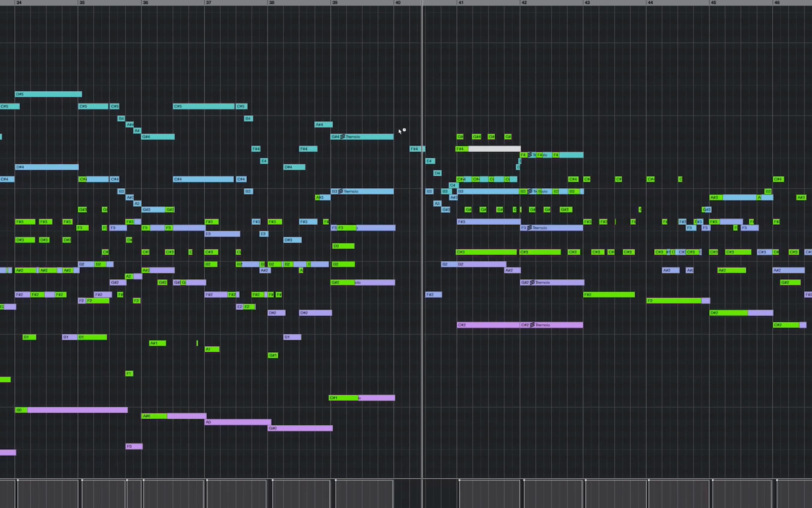Click bar 34 in the timeline ruler
Viewport: 812px width, 508px height.
point(19,2)
